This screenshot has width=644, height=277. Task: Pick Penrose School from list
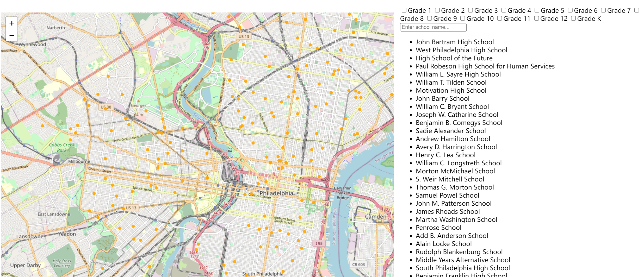(438, 228)
